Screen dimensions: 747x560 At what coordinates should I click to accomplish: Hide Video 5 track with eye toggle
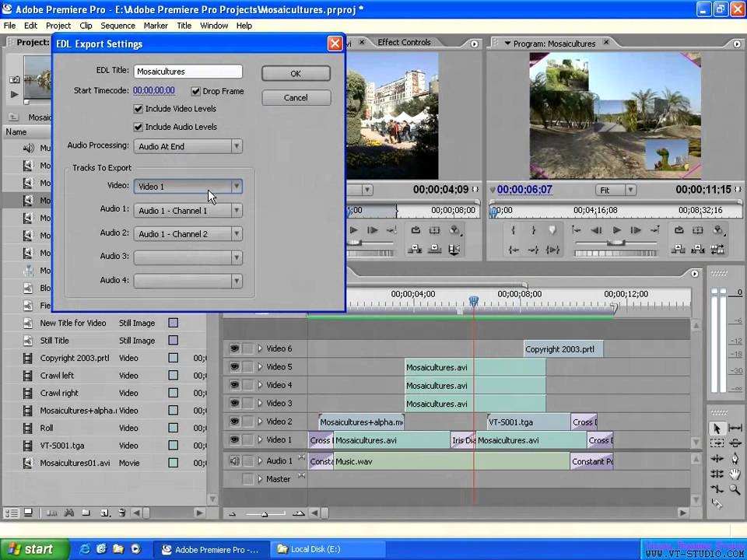(x=234, y=366)
